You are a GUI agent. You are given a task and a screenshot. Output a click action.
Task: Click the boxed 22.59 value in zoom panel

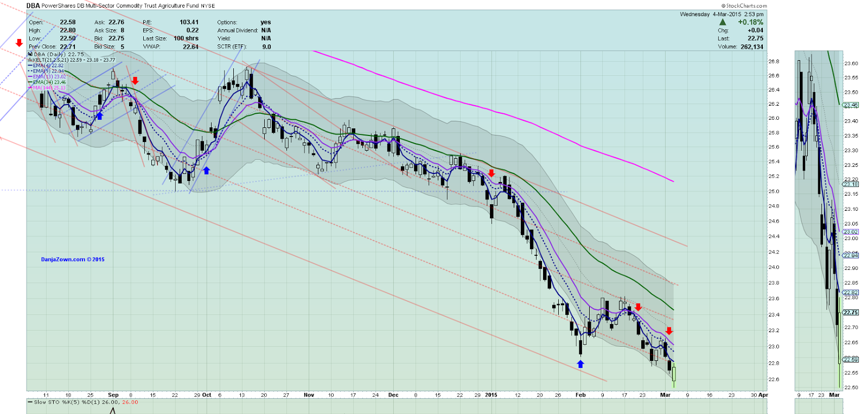pyautogui.click(x=851, y=359)
